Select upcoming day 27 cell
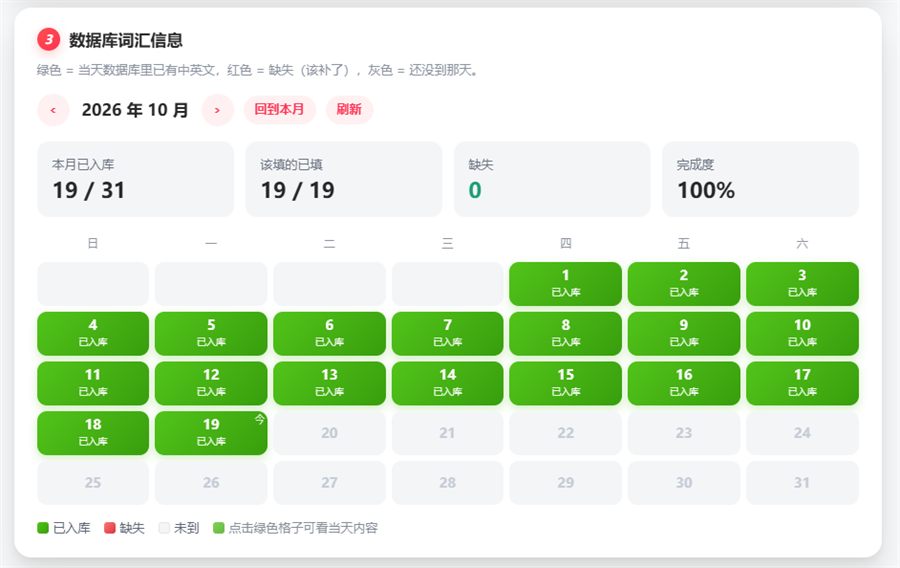Screen dimensions: 900x568 click(329, 483)
